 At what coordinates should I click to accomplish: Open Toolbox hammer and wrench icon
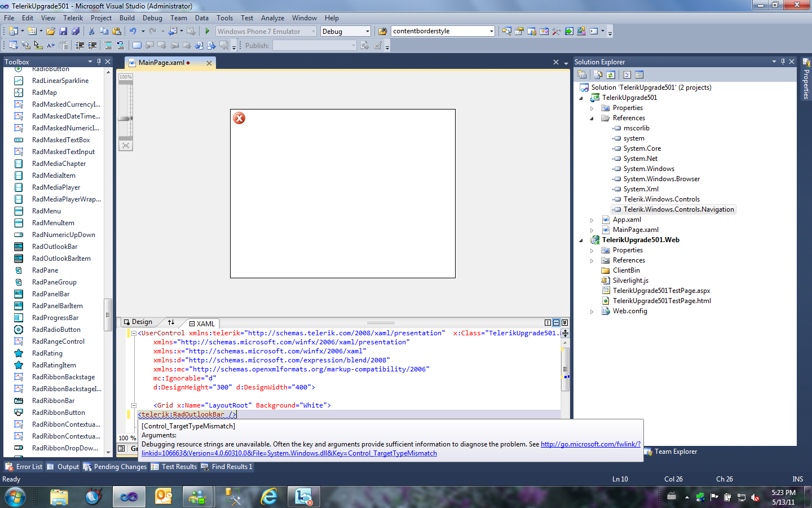pos(557,31)
